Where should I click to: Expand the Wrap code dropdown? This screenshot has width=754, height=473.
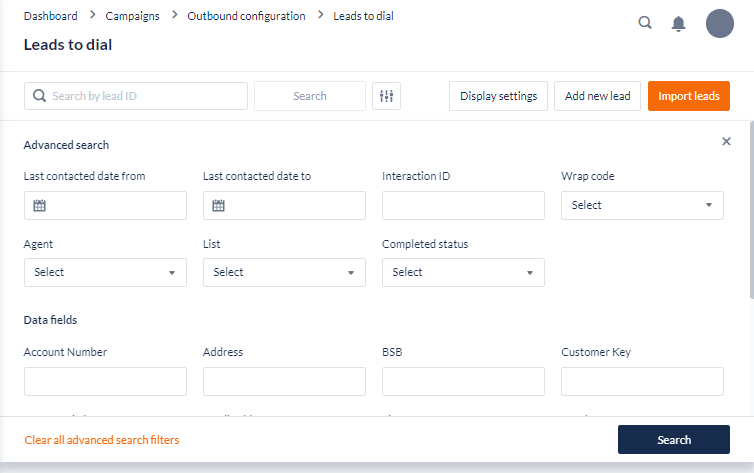pos(641,205)
